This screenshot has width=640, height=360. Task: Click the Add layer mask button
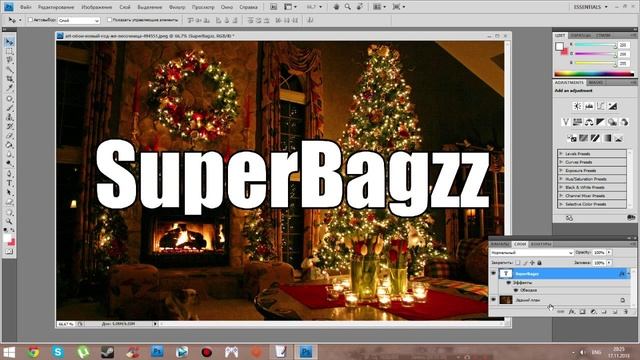point(582,312)
